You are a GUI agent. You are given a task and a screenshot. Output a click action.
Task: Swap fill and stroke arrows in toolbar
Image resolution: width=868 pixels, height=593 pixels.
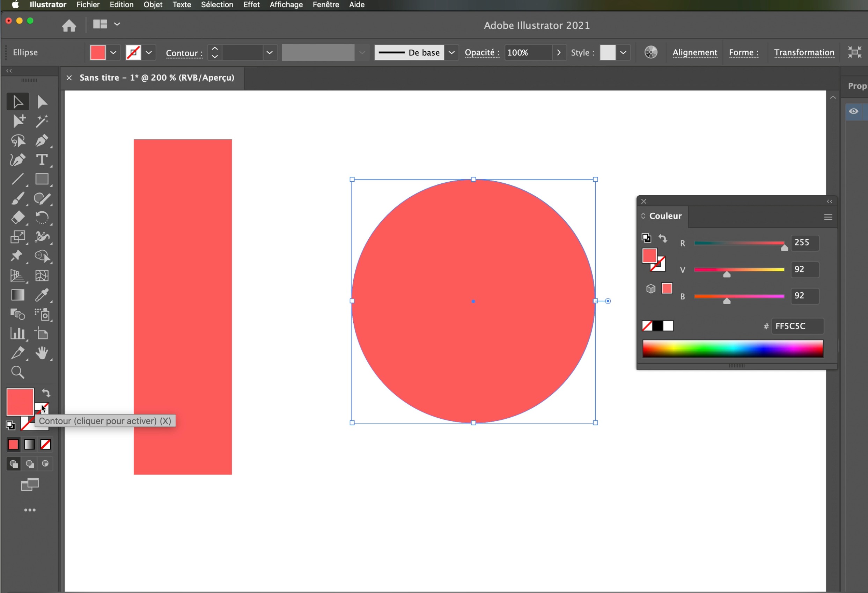point(46,393)
